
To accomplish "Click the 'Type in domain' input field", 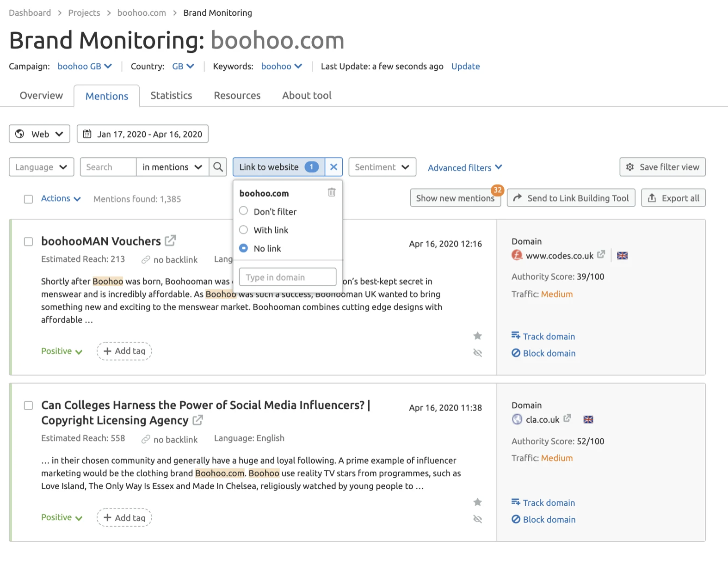I will click(287, 277).
